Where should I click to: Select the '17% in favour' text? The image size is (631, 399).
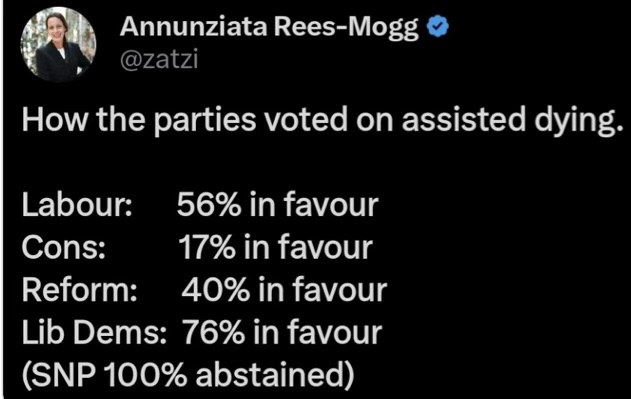coord(276,248)
